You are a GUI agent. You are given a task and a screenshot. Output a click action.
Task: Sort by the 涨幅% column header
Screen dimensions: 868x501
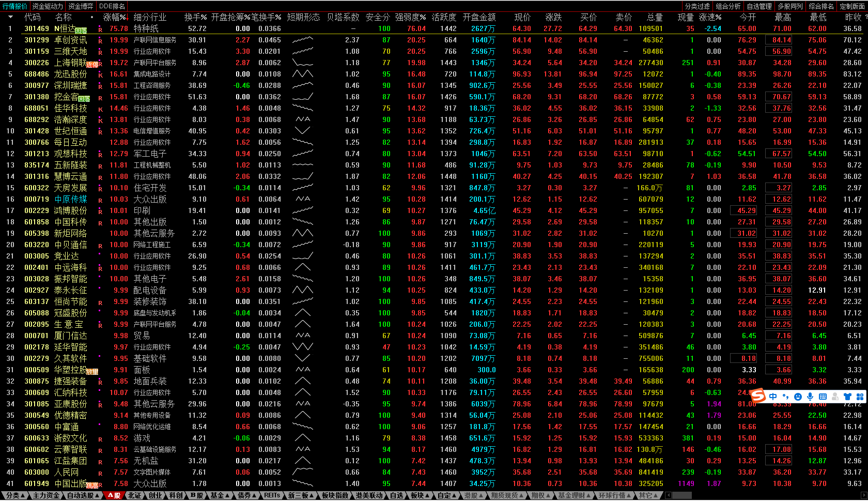pyautogui.click(x=115, y=17)
